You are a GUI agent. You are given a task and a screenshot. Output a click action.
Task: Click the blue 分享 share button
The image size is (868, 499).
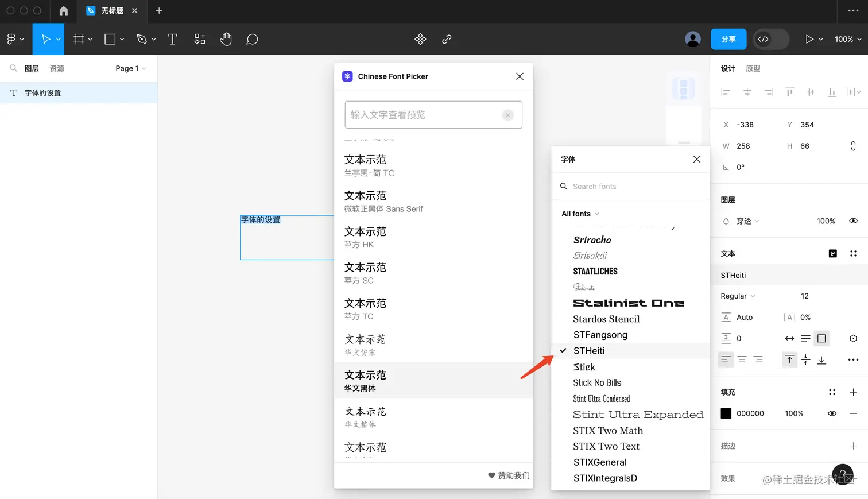(x=728, y=39)
